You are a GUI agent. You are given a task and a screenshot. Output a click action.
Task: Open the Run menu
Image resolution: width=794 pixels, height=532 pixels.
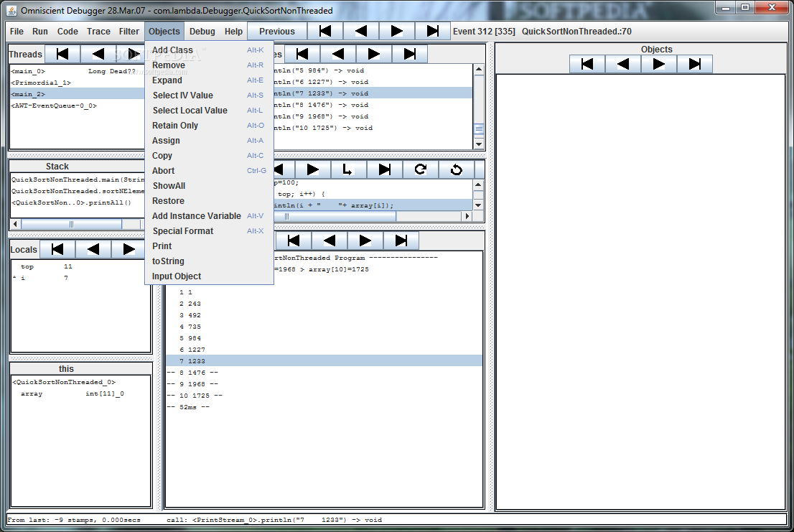pyautogui.click(x=40, y=32)
